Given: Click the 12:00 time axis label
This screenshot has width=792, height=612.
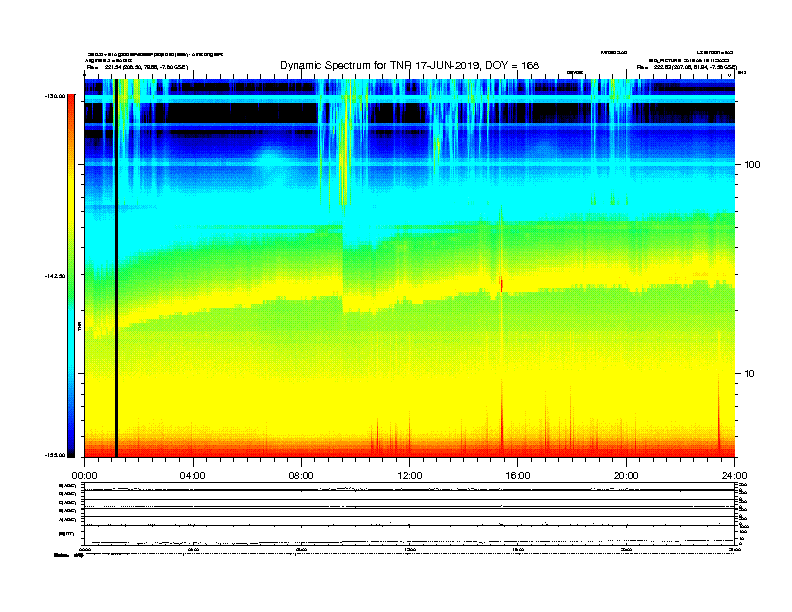Looking at the screenshot, I should [410, 476].
